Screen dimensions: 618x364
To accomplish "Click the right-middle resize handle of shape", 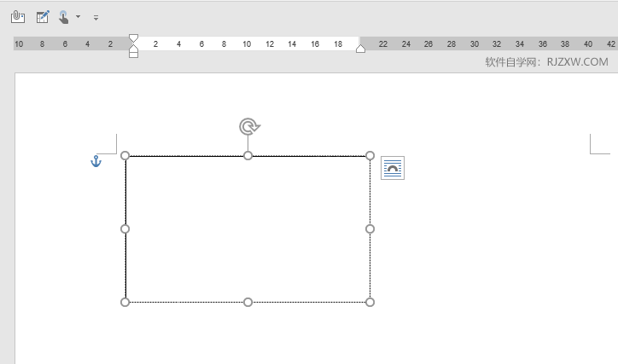I will 370,228.
